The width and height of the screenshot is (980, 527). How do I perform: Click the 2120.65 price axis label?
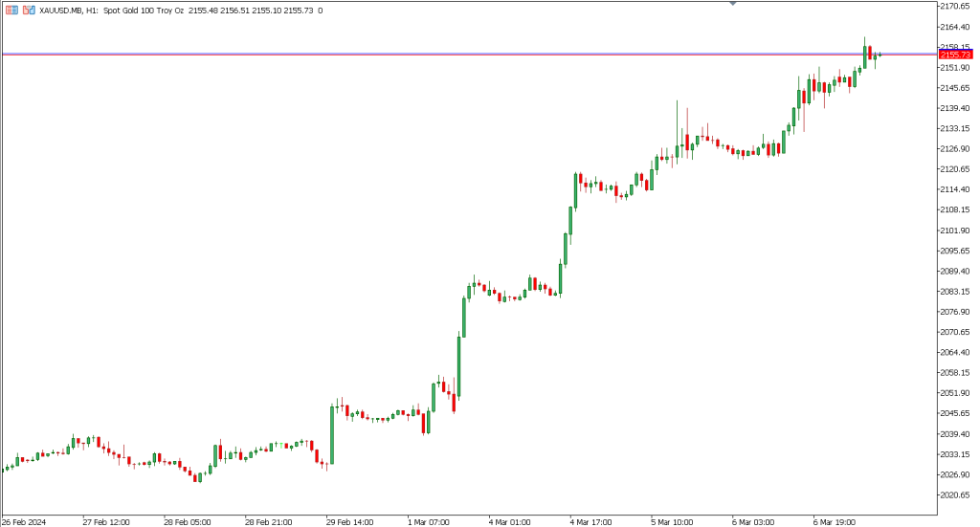coord(955,169)
